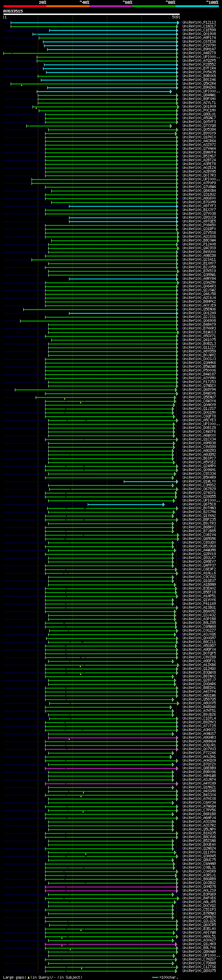Select the hit UniRef100_P29790
The width and height of the screenshot is (222, 980).
coord(199,45)
